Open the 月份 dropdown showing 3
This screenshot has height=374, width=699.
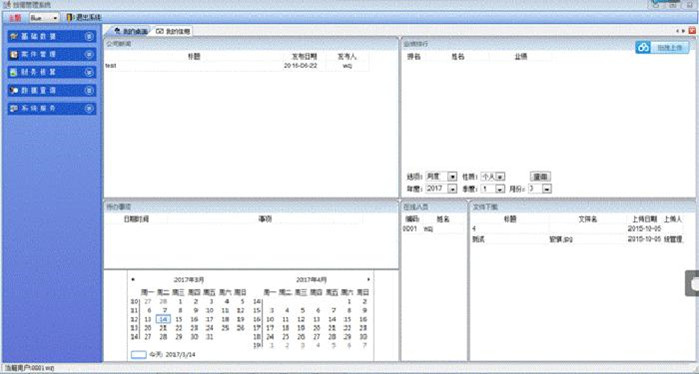tap(540, 189)
